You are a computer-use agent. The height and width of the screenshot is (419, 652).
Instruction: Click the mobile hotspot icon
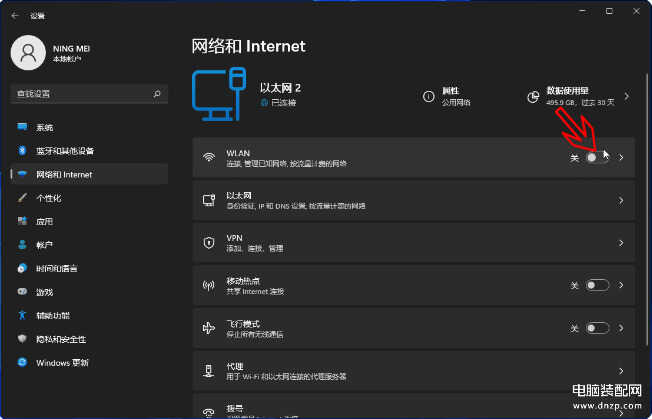coord(209,285)
